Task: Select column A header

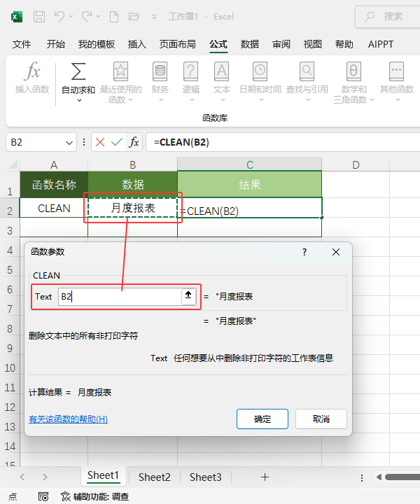Action: click(54, 164)
